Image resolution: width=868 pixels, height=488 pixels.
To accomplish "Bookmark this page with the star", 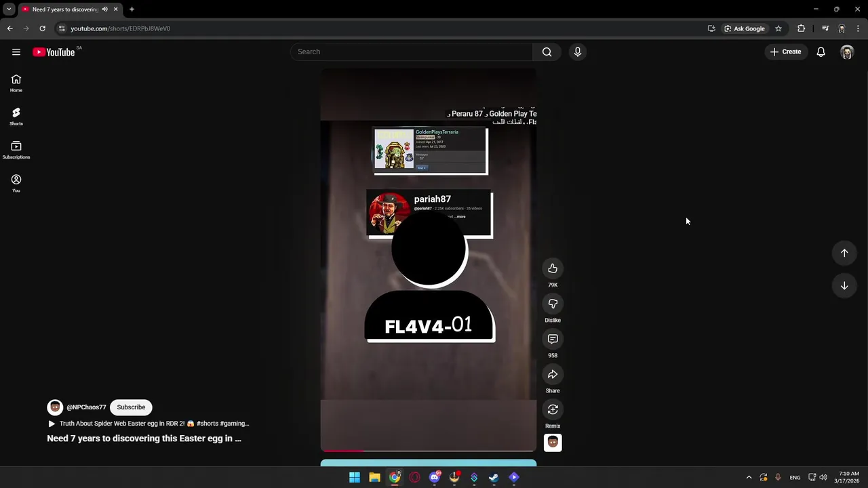I will [778, 28].
